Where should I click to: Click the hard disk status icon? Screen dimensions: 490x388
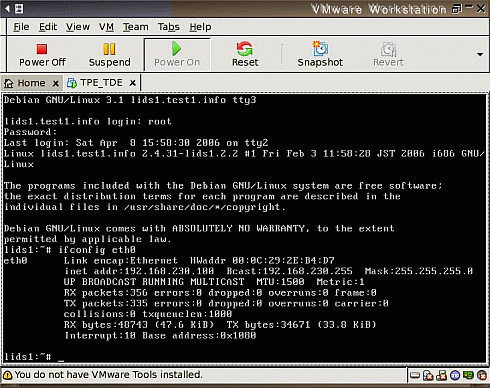click(x=414, y=376)
